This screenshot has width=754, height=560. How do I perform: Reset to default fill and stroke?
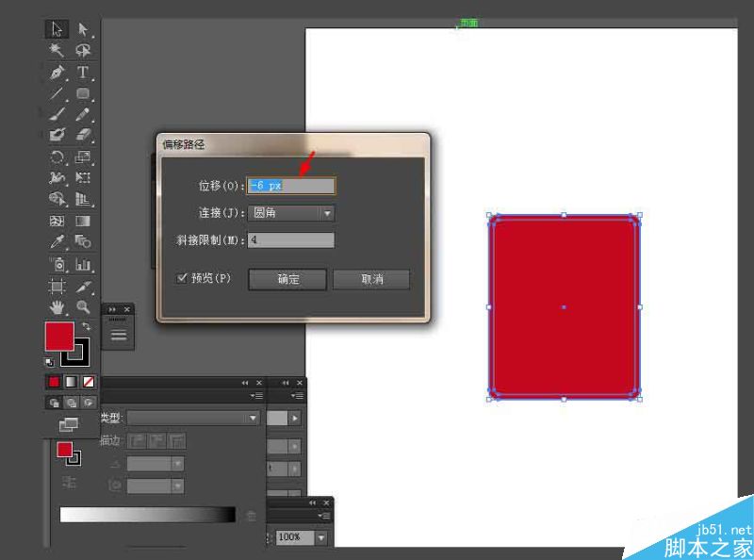[x=49, y=362]
